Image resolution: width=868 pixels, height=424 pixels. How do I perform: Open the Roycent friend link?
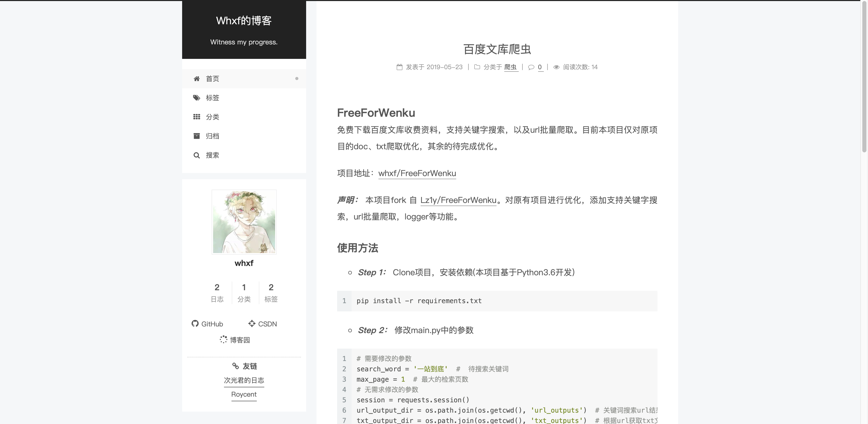(x=244, y=394)
